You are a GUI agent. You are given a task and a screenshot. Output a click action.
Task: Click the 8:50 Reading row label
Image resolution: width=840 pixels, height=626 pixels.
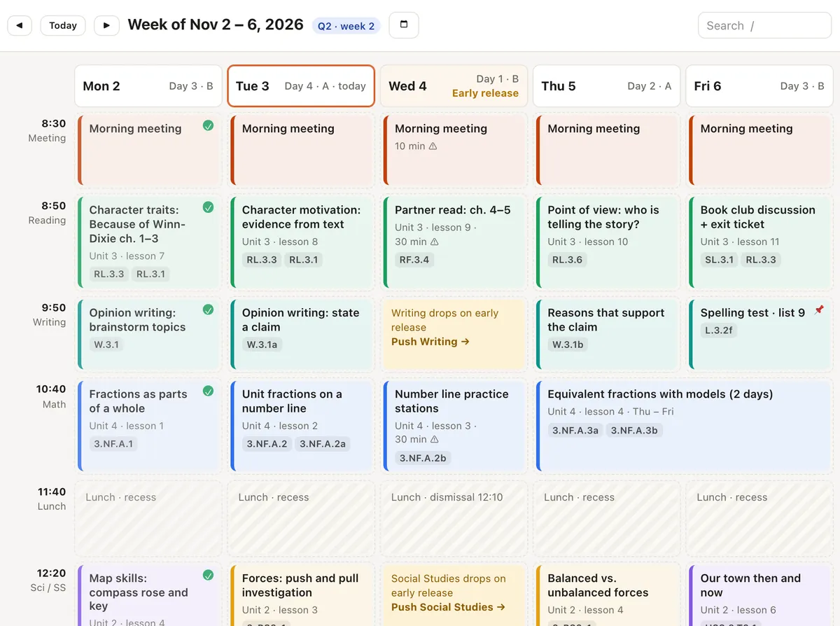point(46,213)
